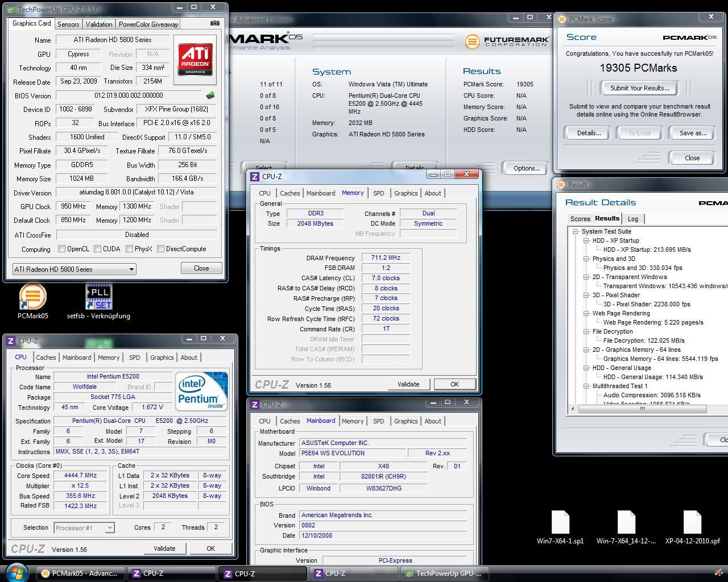Click Close in the PCMark Score window
The height and width of the screenshot is (582, 728).
coord(692,158)
